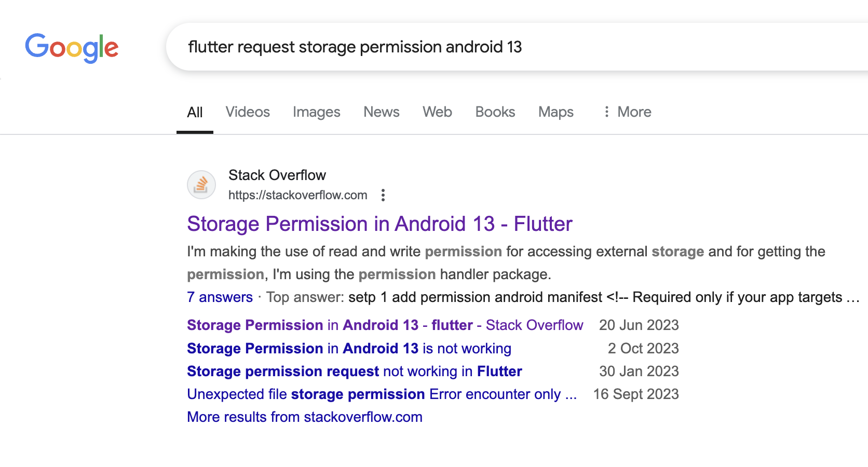The height and width of the screenshot is (467, 868).
Task: Open Storage permission request not working in Flutter
Action: tap(355, 371)
